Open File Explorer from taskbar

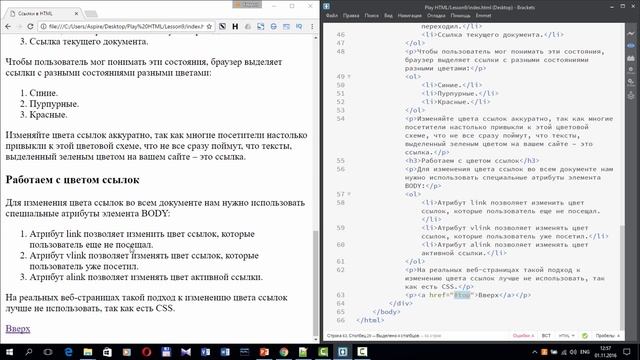point(88,351)
